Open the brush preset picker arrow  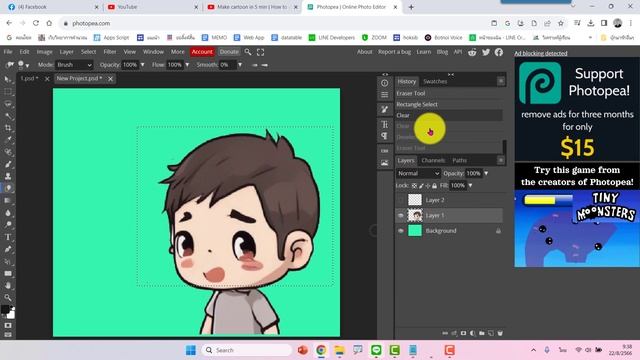27,65
